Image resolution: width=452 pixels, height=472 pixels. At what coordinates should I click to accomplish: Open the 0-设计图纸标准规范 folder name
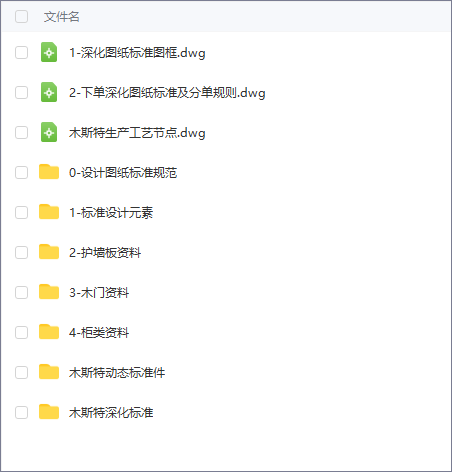tap(123, 173)
